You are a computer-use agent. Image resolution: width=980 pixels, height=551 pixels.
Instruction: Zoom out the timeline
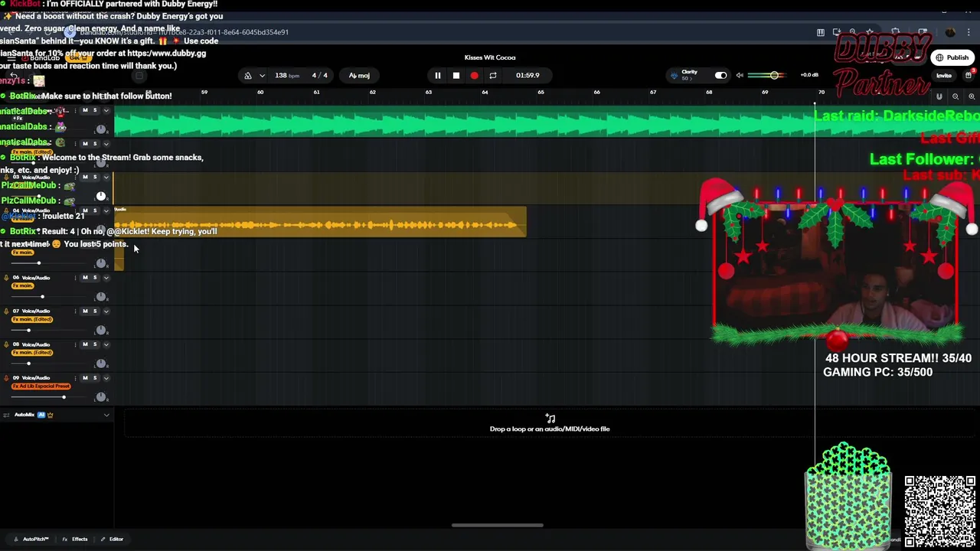pyautogui.click(x=955, y=96)
